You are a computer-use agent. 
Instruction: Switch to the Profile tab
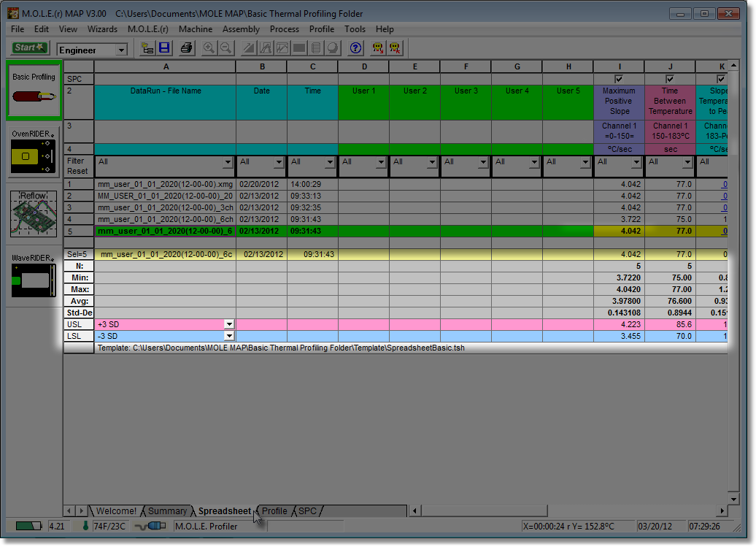[x=274, y=510]
